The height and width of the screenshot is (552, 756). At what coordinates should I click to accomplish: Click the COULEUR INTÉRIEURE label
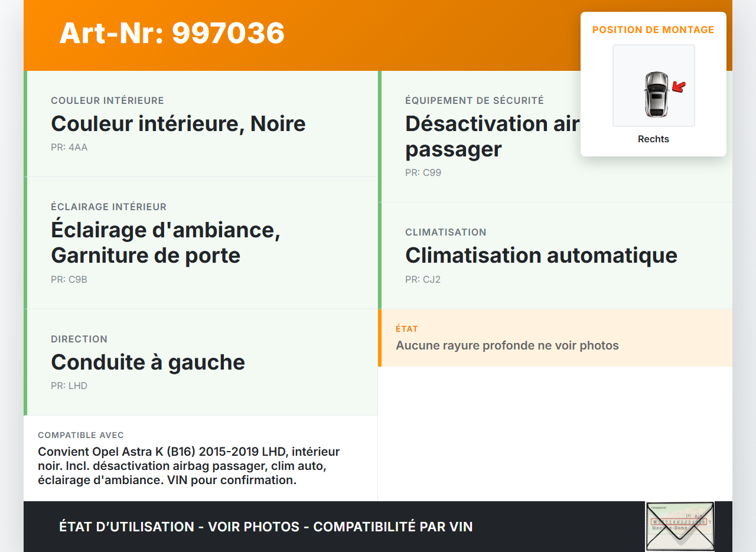click(107, 101)
